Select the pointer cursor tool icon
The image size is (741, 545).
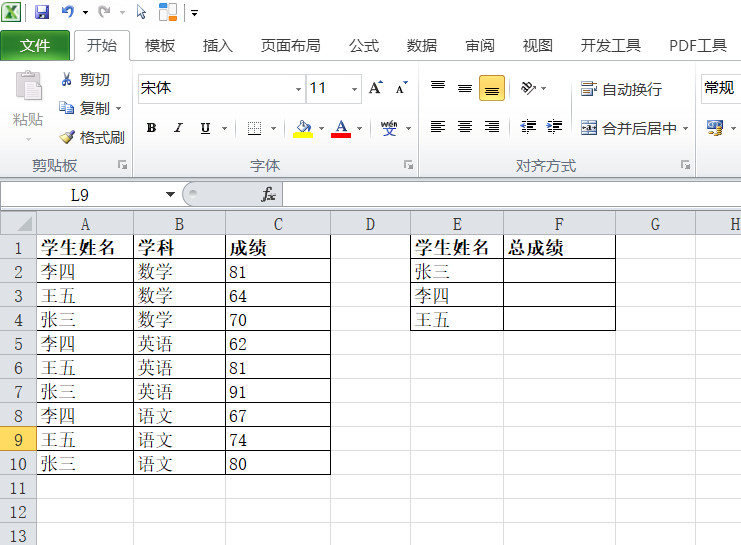click(141, 12)
